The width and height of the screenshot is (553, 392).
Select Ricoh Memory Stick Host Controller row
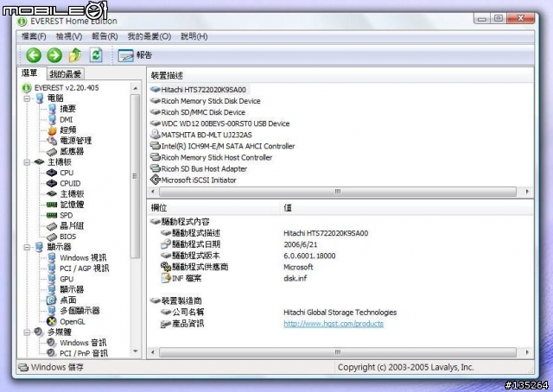211,157
